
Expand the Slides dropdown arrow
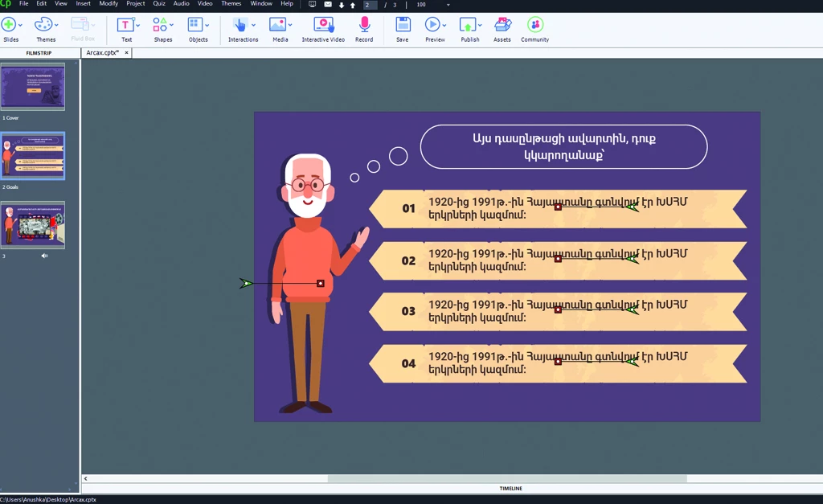20,25
